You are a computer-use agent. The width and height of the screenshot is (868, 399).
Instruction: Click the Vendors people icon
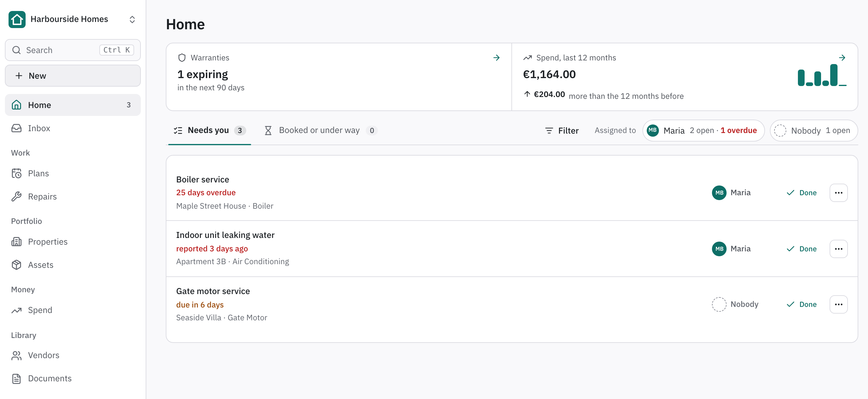(x=16, y=355)
